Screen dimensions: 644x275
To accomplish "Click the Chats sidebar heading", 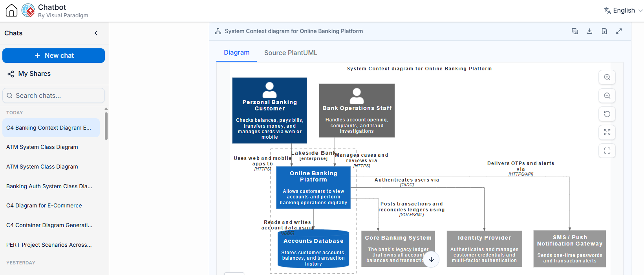I will pyautogui.click(x=13, y=33).
